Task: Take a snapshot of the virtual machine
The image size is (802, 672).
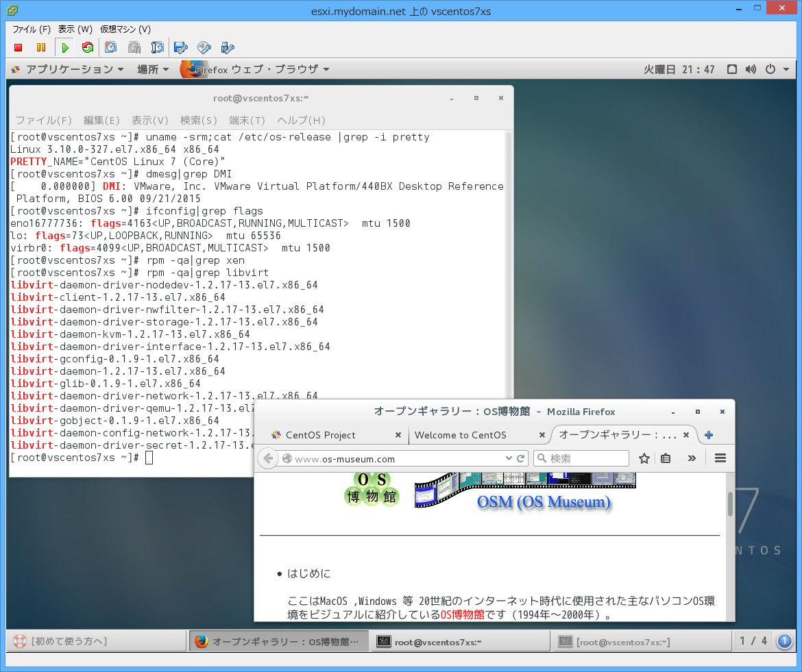Action: [110, 47]
